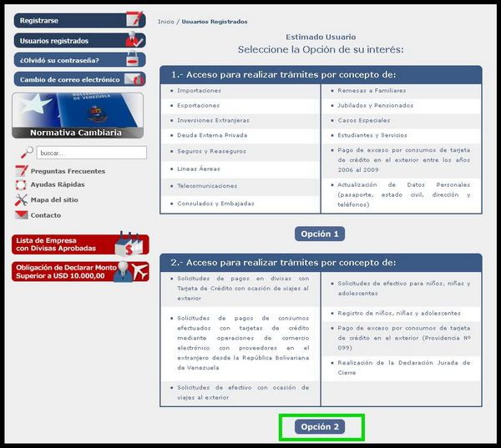Click Actualización de Datos Personales item

tap(404, 194)
